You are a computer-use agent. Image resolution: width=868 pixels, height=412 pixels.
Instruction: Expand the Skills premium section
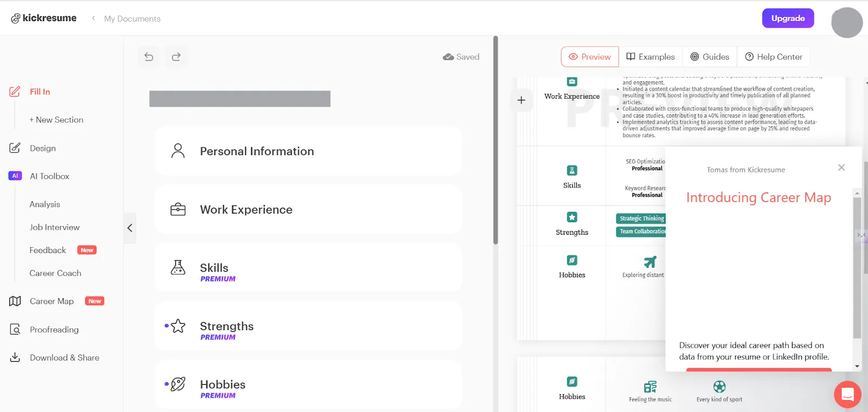tap(308, 268)
